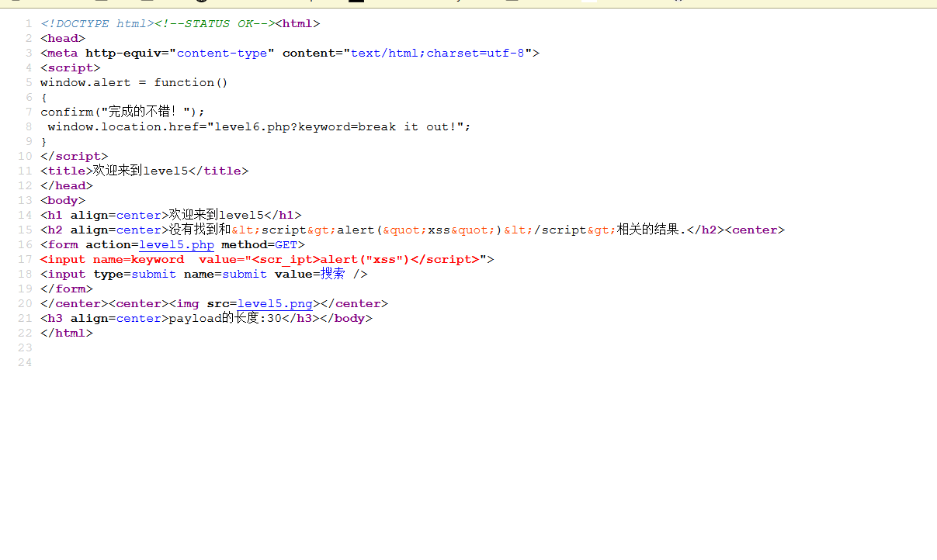Image resolution: width=937 pixels, height=560 pixels.
Task: Click the opening <script> tag on line 4
Action: (71, 67)
